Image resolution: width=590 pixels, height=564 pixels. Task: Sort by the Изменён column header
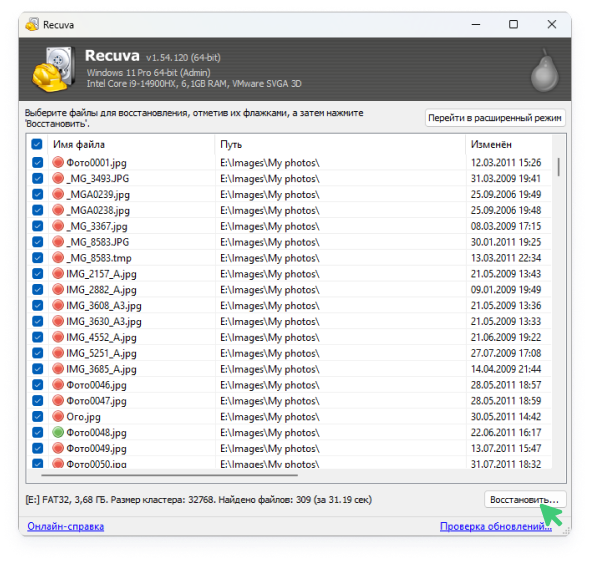[509, 144]
